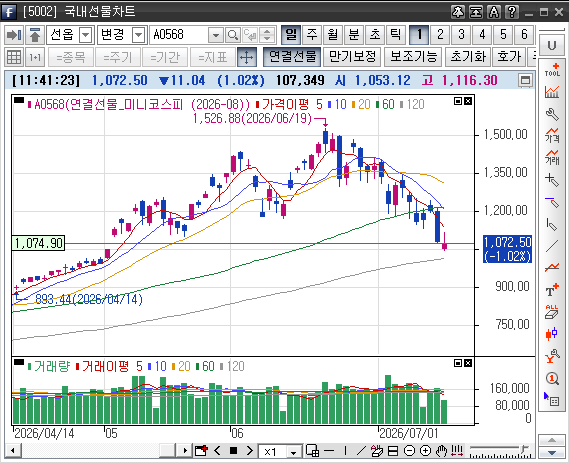Click the cursor data list icon

click(x=552, y=400)
